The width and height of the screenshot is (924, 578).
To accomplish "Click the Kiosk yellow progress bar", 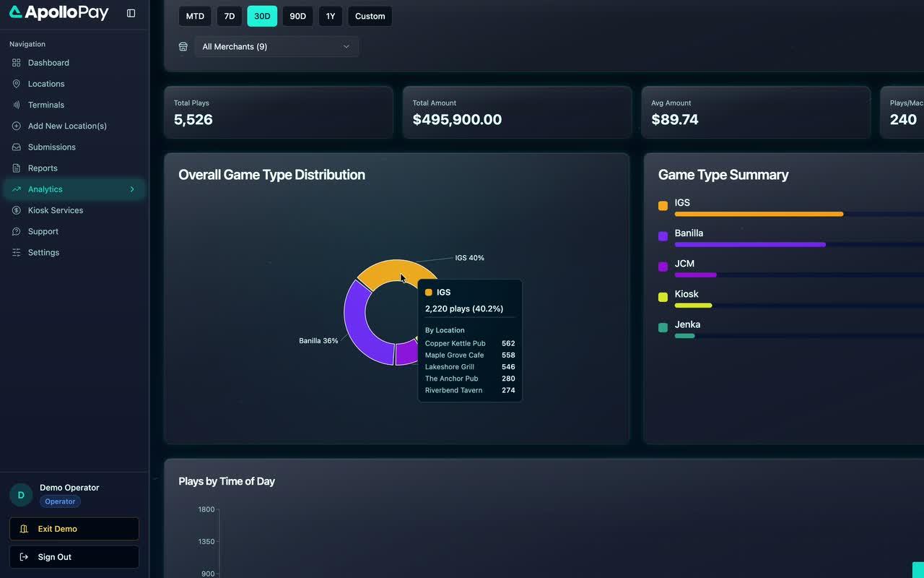I will 693,305.
